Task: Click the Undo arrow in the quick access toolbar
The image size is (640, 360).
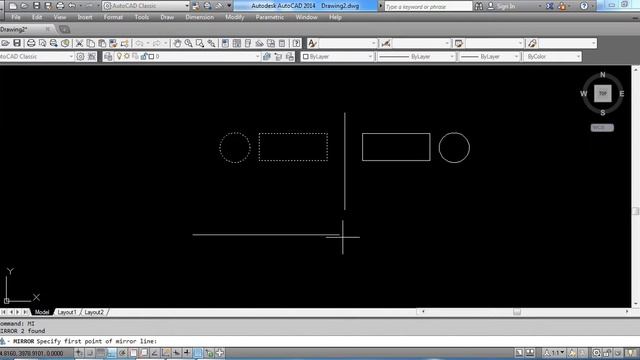Action: click(72, 6)
